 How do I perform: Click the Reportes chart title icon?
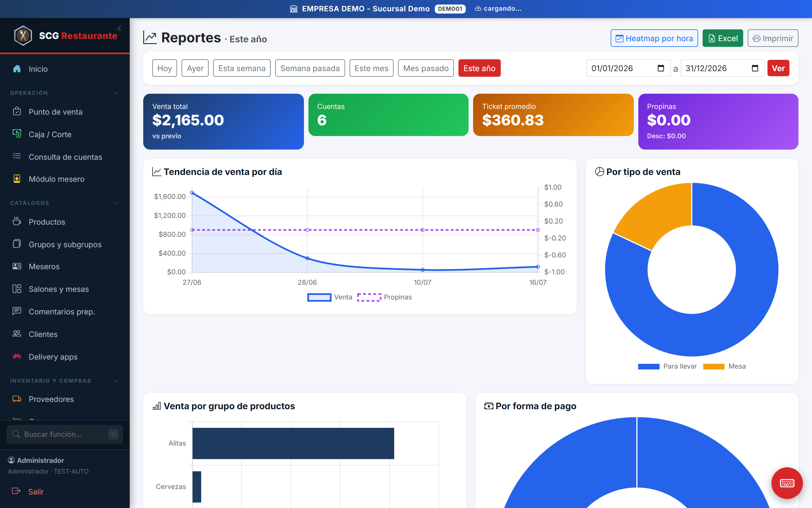click(150, 38)
